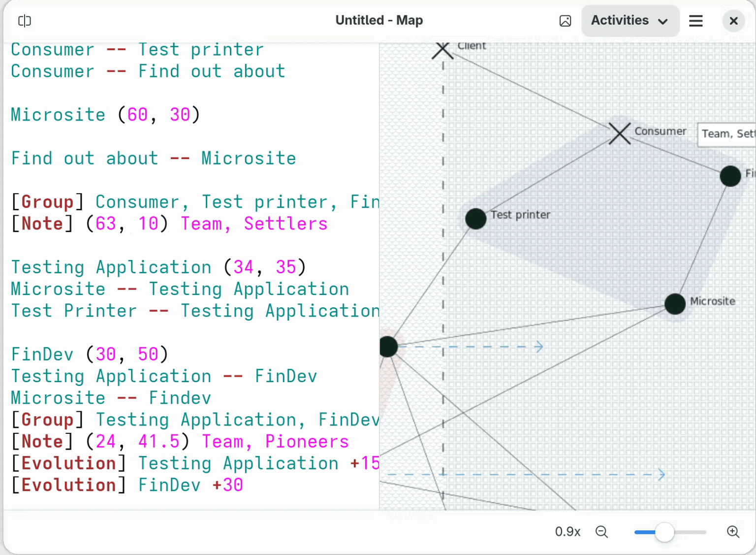Viewport: 756px width, 555px height.
Task: Click the export image icon
Action: [x=565, y=21]
